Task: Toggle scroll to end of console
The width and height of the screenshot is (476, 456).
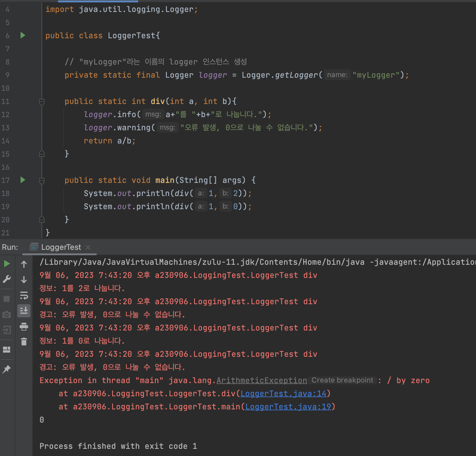Action: 24,311
